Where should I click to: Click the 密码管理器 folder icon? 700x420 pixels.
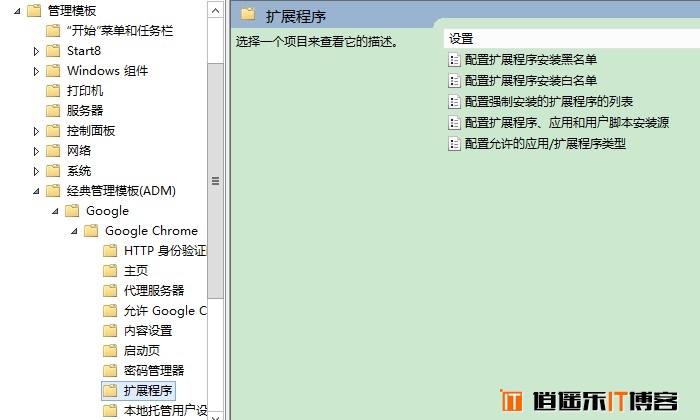tap(110, 370)
